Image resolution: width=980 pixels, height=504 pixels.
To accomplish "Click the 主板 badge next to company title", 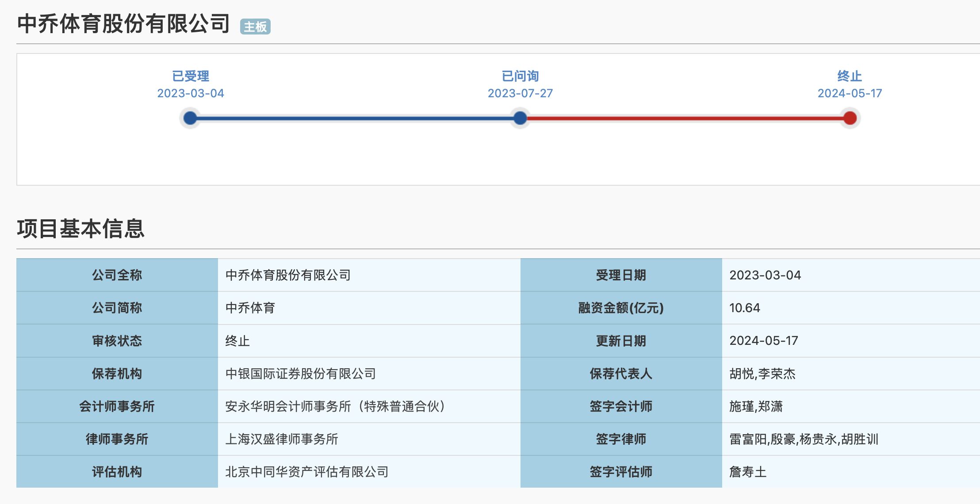I will [x=255, y=27].
